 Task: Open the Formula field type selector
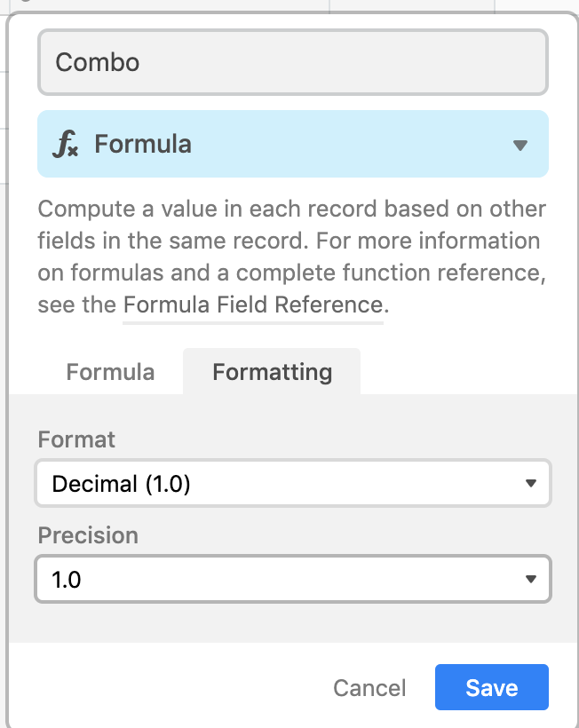pyautogui.click(x=293, y=144)
